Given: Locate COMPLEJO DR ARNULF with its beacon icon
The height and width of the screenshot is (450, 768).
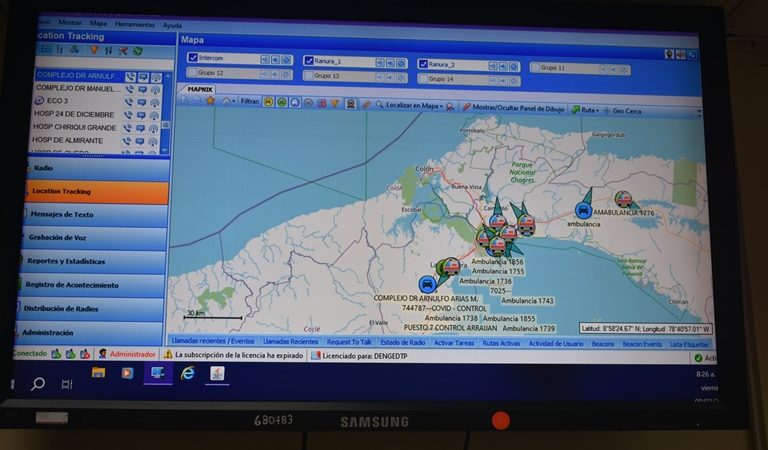Looking at the screenshot, I should pos(156,77).
